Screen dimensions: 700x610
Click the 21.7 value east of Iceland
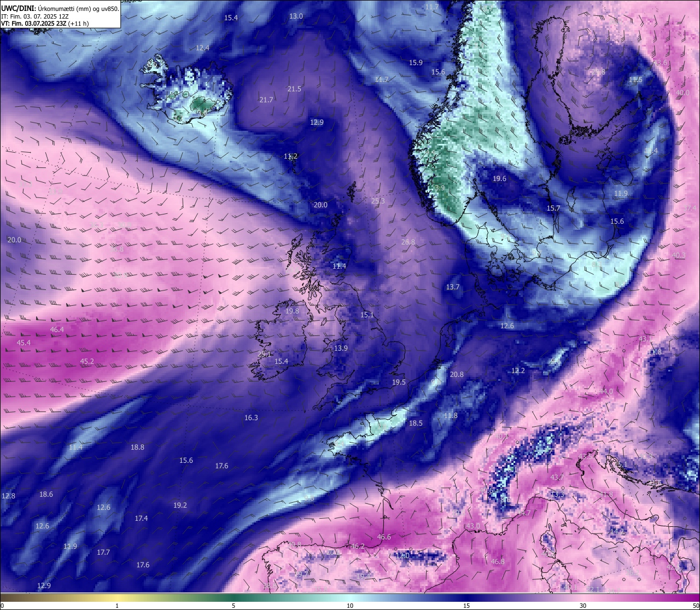coord(266,100)
